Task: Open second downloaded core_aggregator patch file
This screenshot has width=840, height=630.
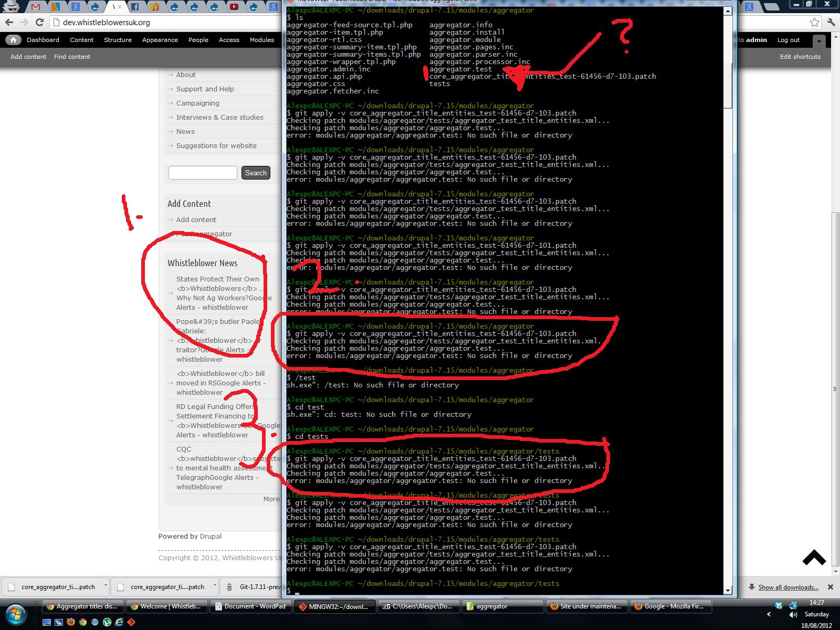Action: click(x=162, y=587)
